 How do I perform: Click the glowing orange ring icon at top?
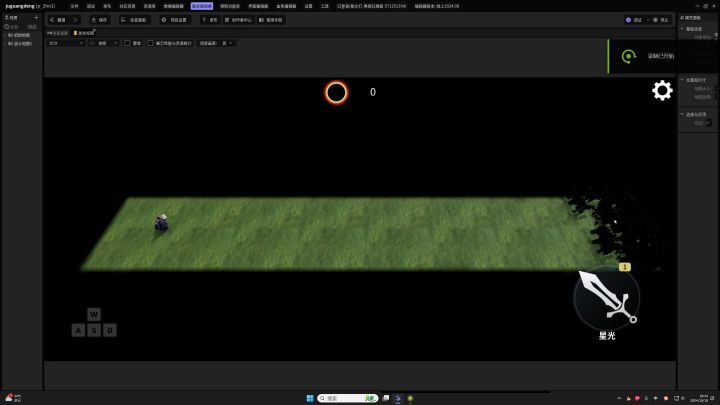[336, 92]
